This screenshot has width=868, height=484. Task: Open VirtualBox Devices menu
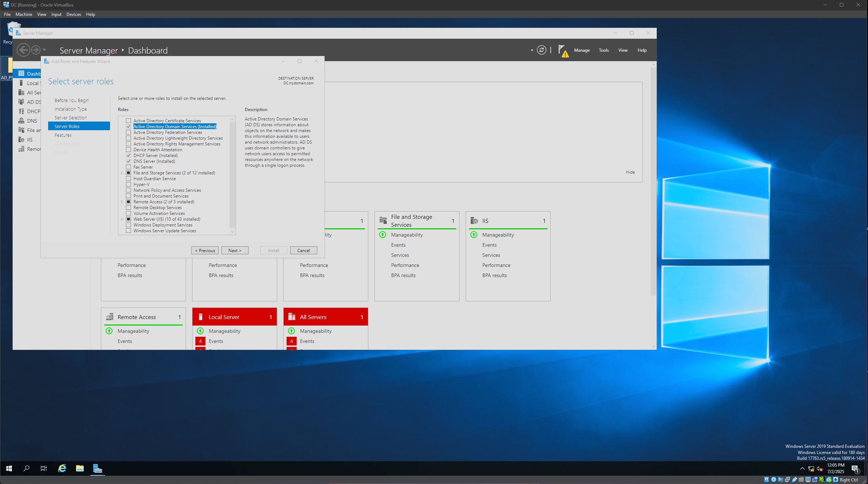point(74,14)
